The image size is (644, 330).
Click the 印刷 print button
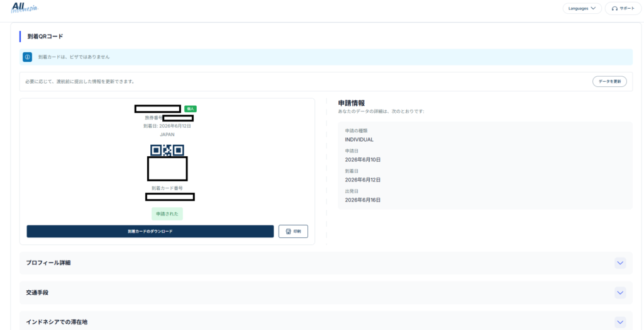[293, 231]
